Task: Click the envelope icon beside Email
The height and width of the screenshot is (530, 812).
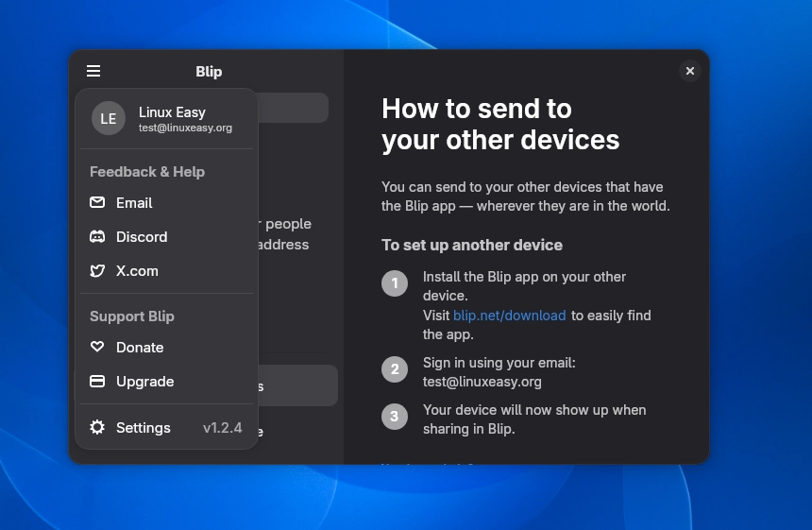Action: pos(97,202)
